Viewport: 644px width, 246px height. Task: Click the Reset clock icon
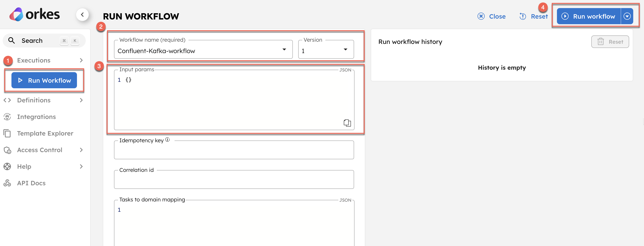(x=523, y=16)
